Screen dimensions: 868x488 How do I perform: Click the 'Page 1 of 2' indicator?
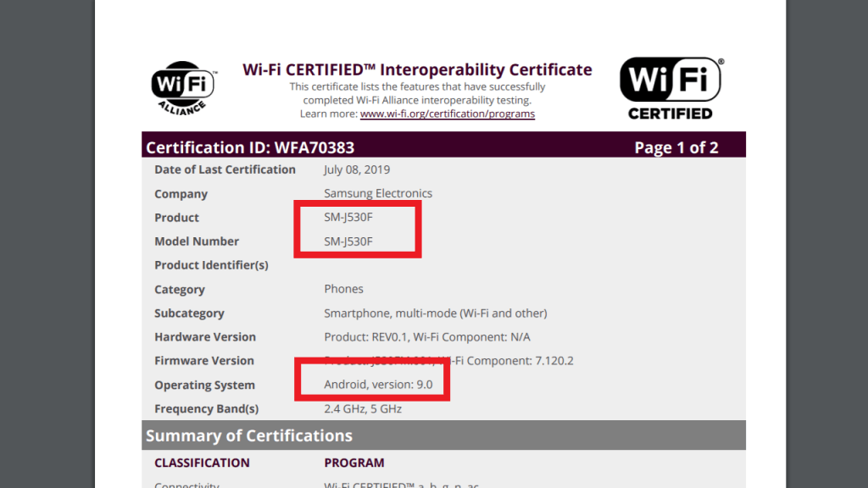(676, 147)
